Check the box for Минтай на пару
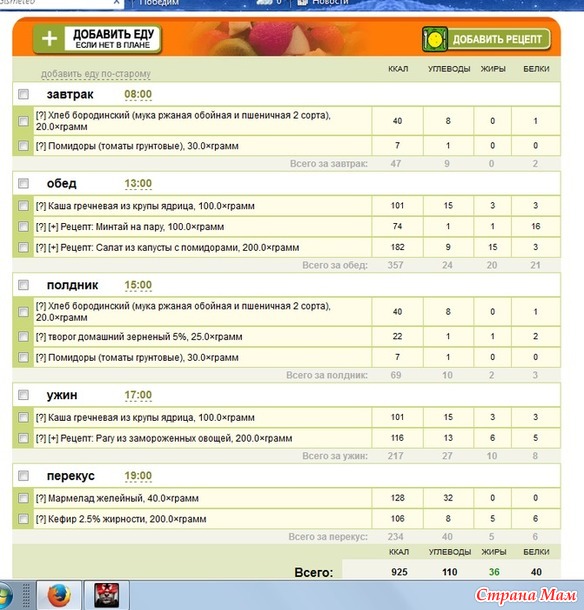Image resolution: width=584 pixels, height=610 pixels. [23, 226]
